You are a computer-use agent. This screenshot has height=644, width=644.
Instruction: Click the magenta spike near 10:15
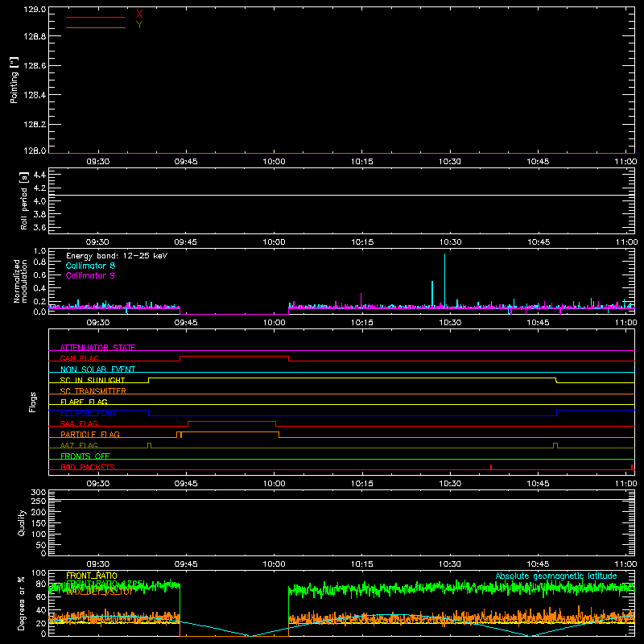pos(361,299)
